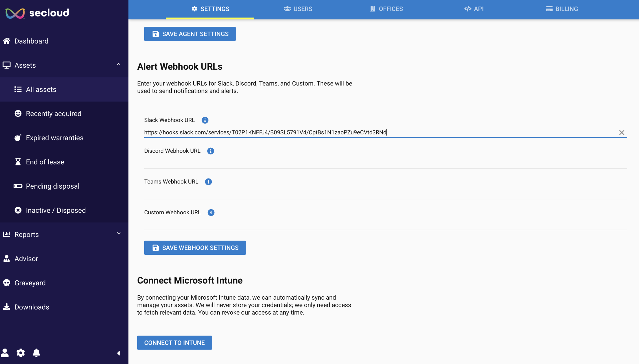Clear the Slack Webhook URL field
The image size is (639, 364).
point(622,132)
